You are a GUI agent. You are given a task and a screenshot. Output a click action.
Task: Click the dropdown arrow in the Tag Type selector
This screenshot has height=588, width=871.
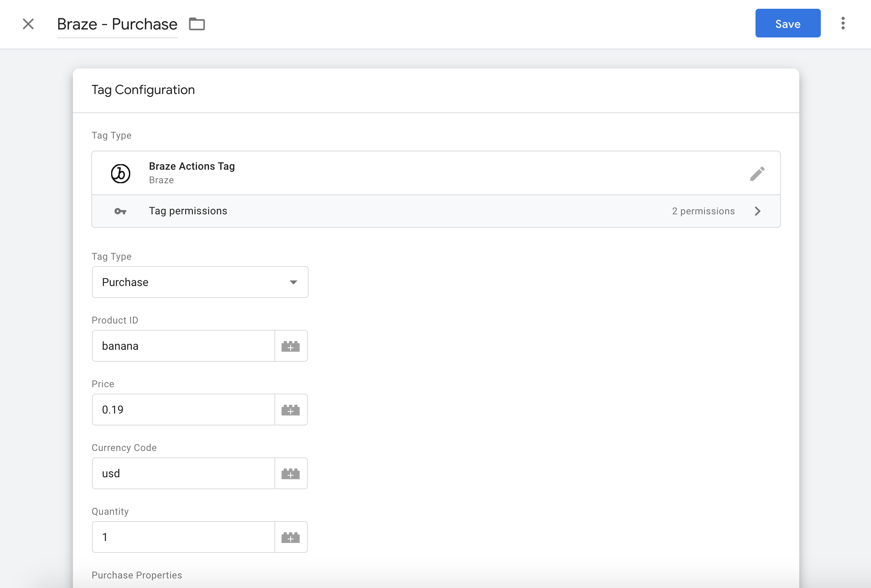pyautogui.click(x=294, y=282)
